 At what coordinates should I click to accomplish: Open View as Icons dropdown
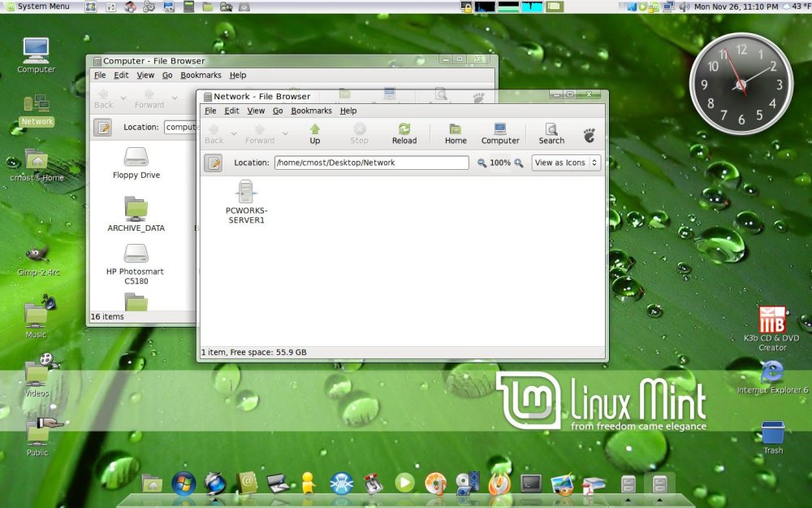(x=566, y=163)
